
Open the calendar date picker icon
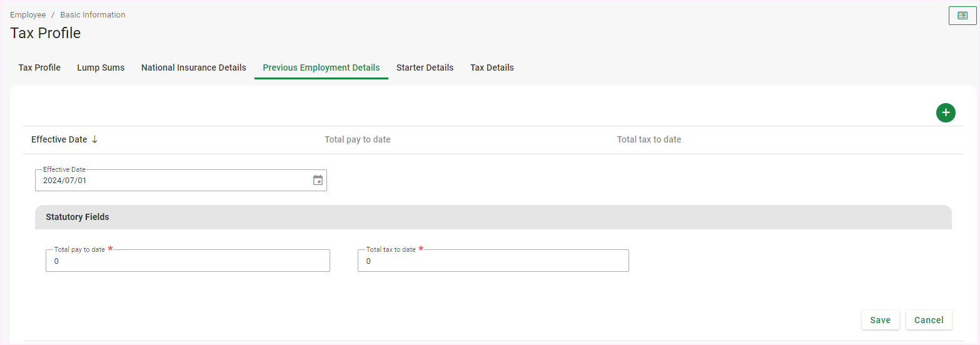pos(318,181)
